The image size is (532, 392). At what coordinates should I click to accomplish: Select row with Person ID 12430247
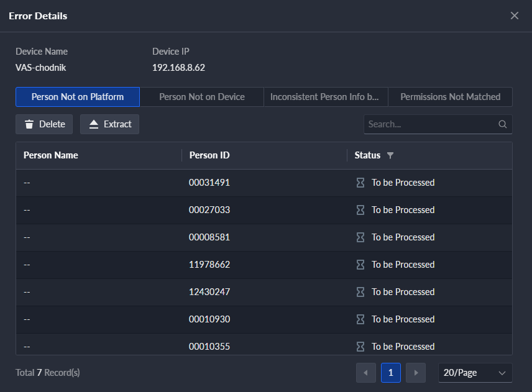(264, 293)
